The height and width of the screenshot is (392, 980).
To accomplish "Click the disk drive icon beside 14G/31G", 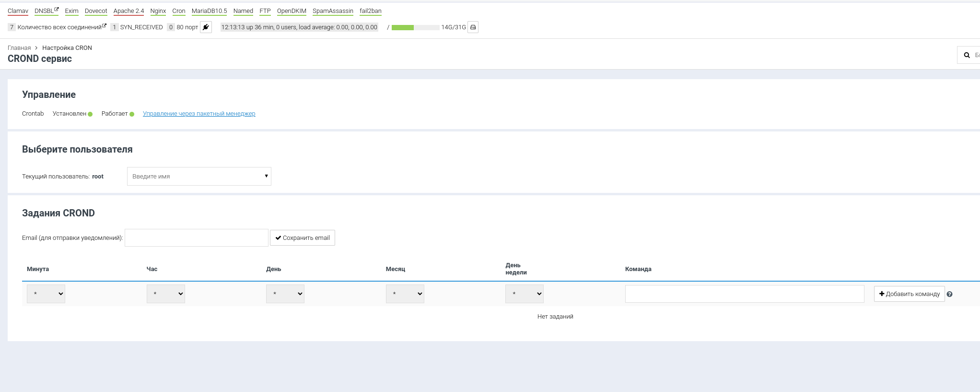I will point(473,27).
